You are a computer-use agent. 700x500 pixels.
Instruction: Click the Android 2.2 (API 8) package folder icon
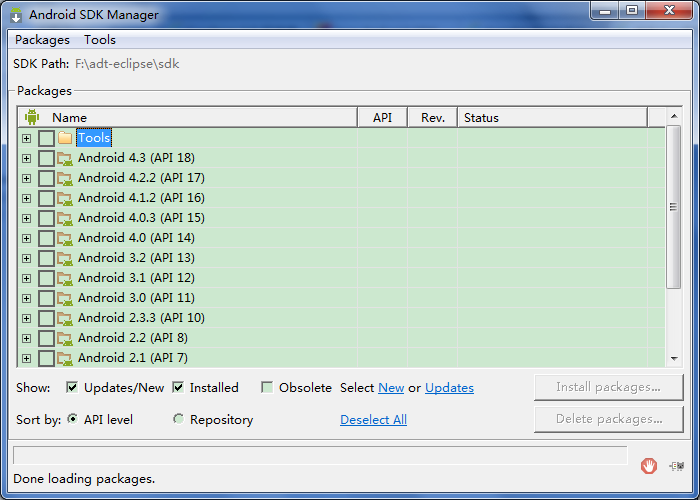pos(65,338)
